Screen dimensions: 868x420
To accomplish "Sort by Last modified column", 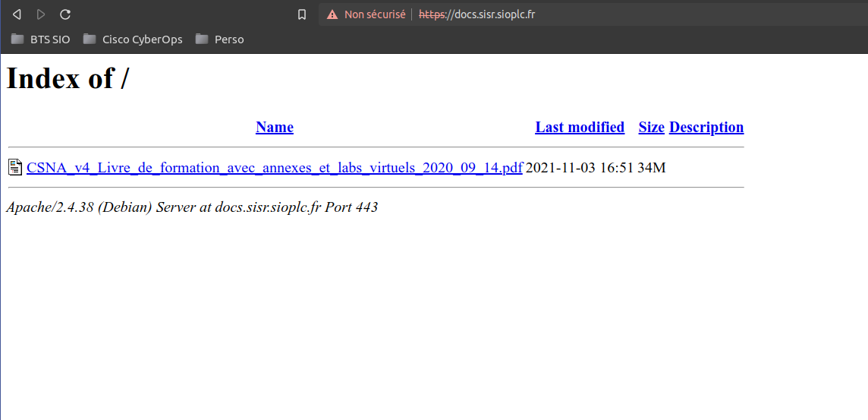I will click(x=580, y=128).
